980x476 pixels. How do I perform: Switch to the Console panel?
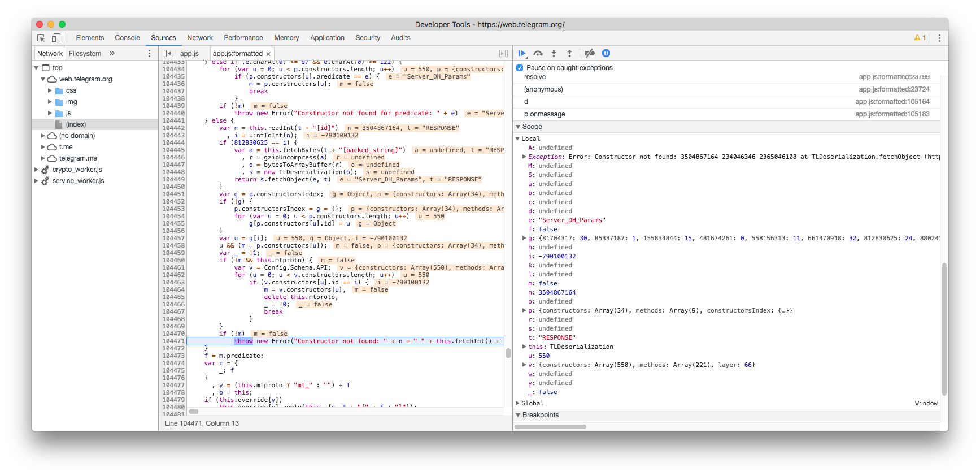pyautogui.click(x=127, y=38)
